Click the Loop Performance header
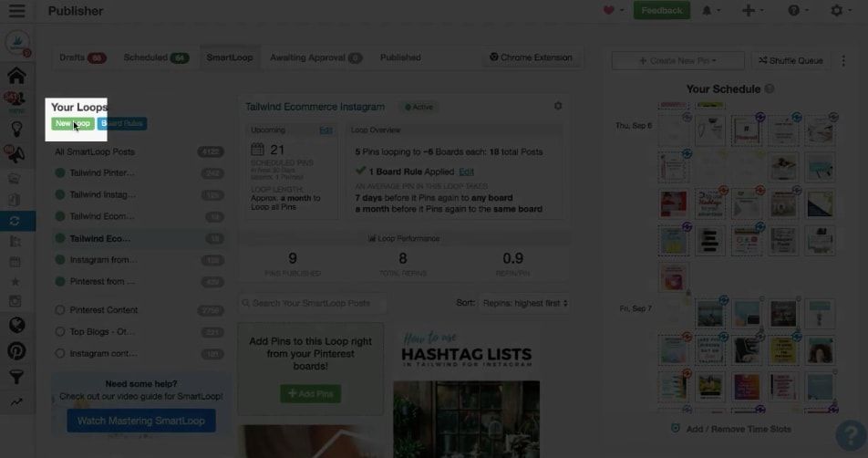Image resolution: width=868 pixels, height=458 pixels. [404, 238]
